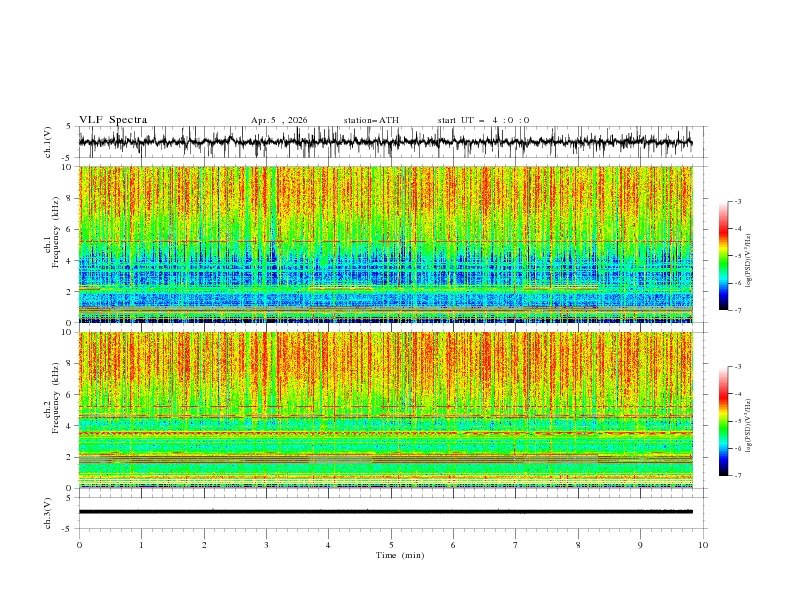Click the time axis tick label '5'
This screenshot has width=792, height=612.
[391, 545]
